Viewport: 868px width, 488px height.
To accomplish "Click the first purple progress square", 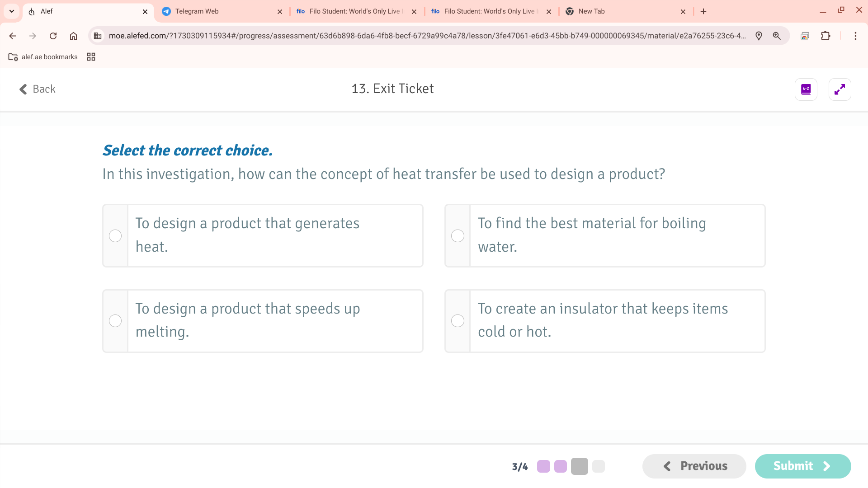I will pos(543,466).
